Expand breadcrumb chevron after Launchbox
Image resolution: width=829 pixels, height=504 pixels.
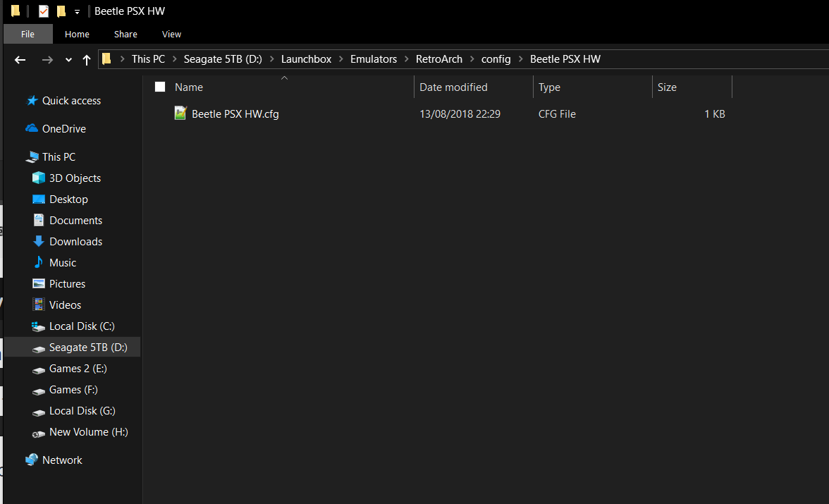pyautogui.click(x=341, y=59)
